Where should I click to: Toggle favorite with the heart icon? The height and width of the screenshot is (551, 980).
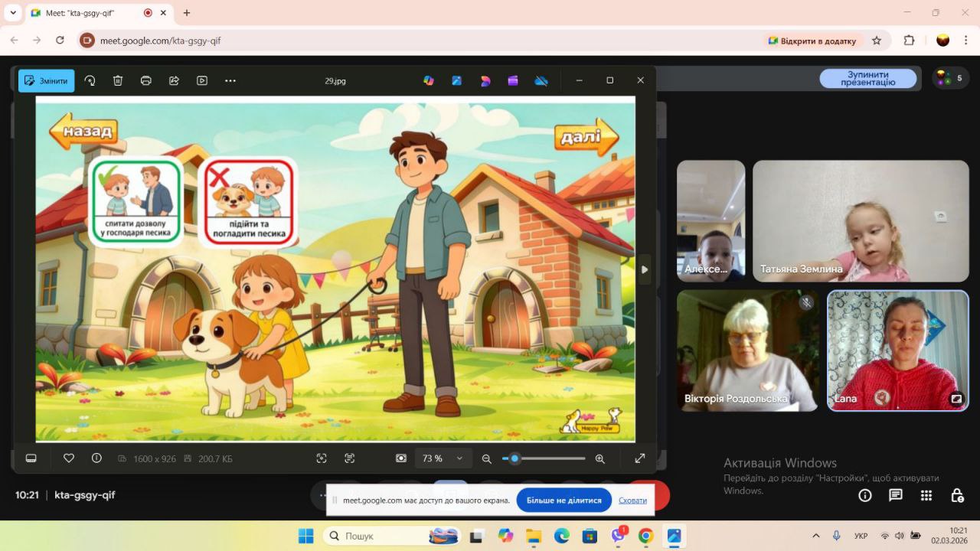click(69, 458)
